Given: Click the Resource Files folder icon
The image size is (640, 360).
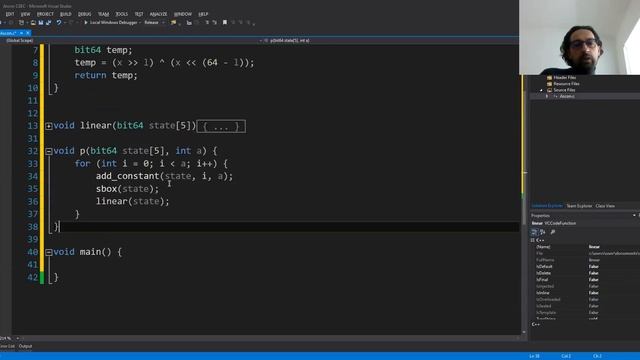Looking at the screenshot, I should click(x=549, y=83).
